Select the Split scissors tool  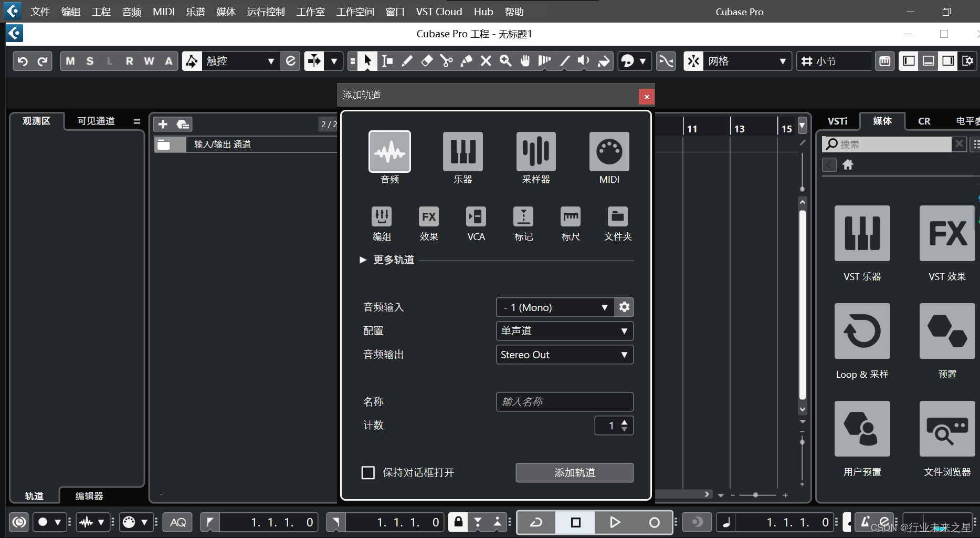point(447,61)
